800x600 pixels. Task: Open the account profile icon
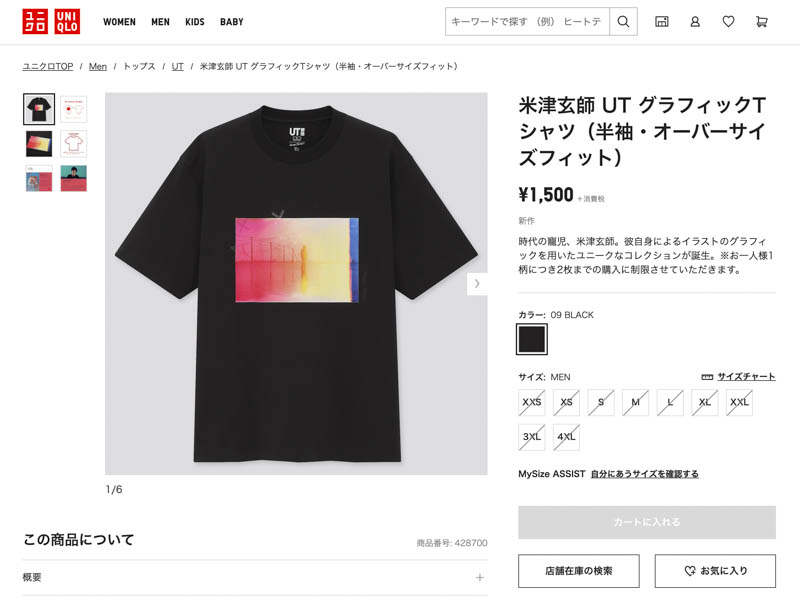coord(695,21)
